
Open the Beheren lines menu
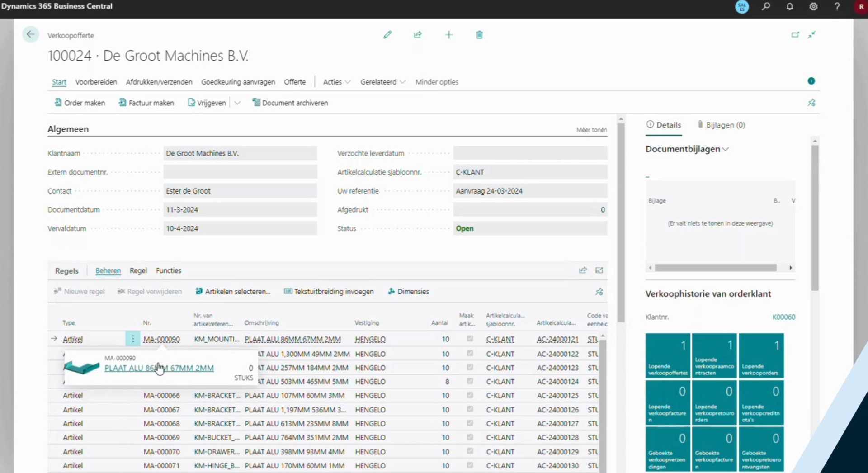(108, 270)
